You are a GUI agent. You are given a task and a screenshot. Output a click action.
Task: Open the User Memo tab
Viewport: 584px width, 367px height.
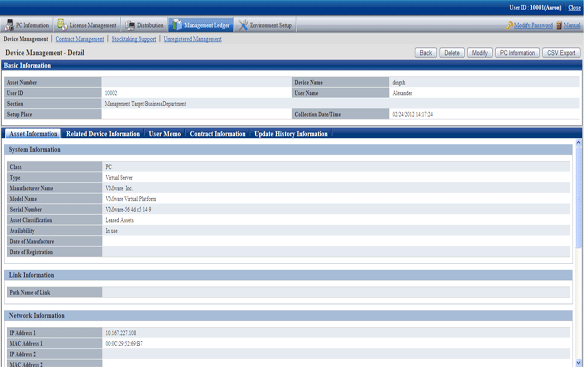165,134
